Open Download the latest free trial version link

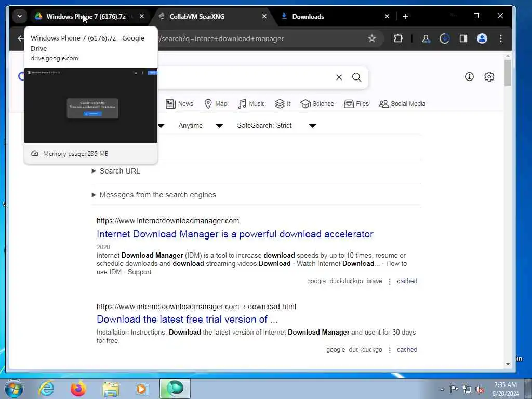[187, 320]
